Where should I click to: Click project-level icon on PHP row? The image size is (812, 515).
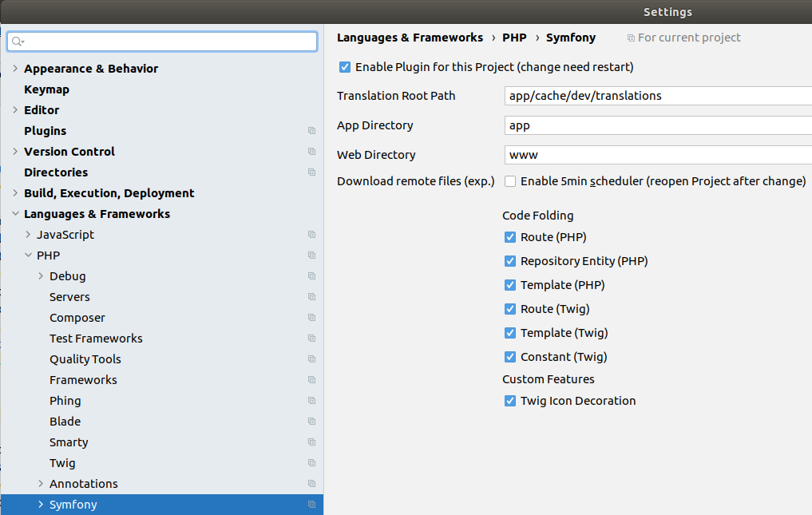311,256
